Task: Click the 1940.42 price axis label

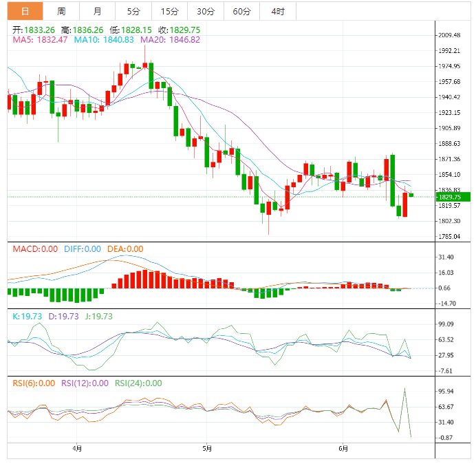Action: pyautogui.click(x=449, y=97)
